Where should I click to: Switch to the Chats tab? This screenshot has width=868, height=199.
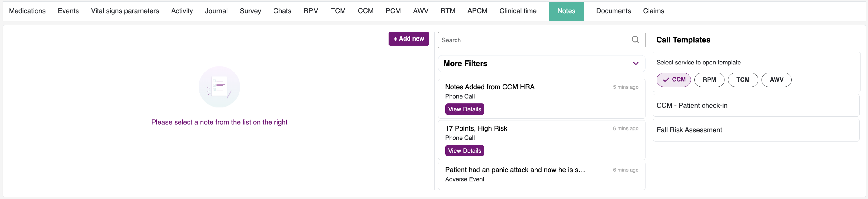(282, 11)
